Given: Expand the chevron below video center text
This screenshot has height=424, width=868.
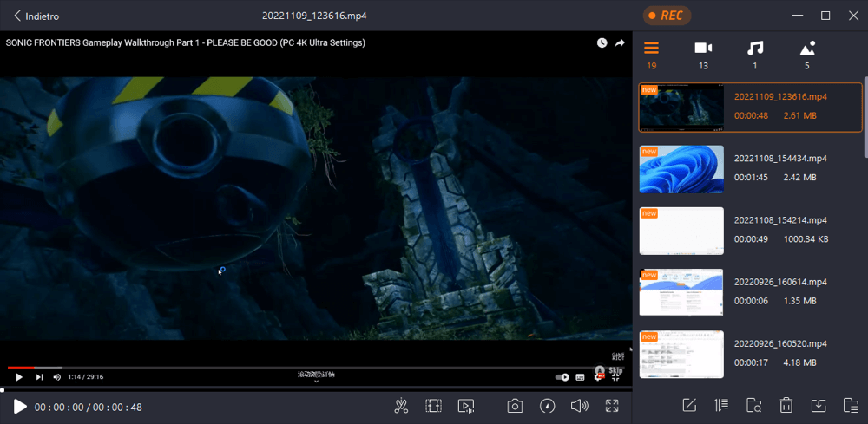Looking at the screenshot, I should tap(316, 382).
